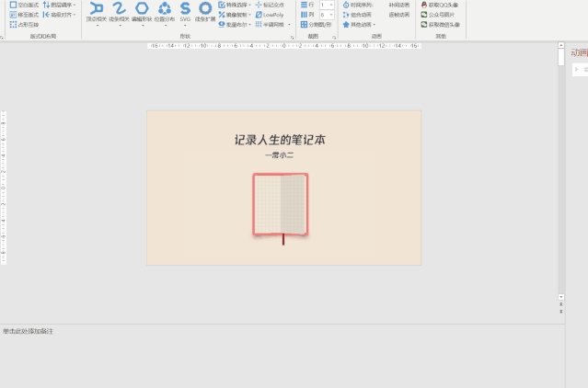
Task: Click the slide title 记录人生的笔记本
Action: pos(280,140)
